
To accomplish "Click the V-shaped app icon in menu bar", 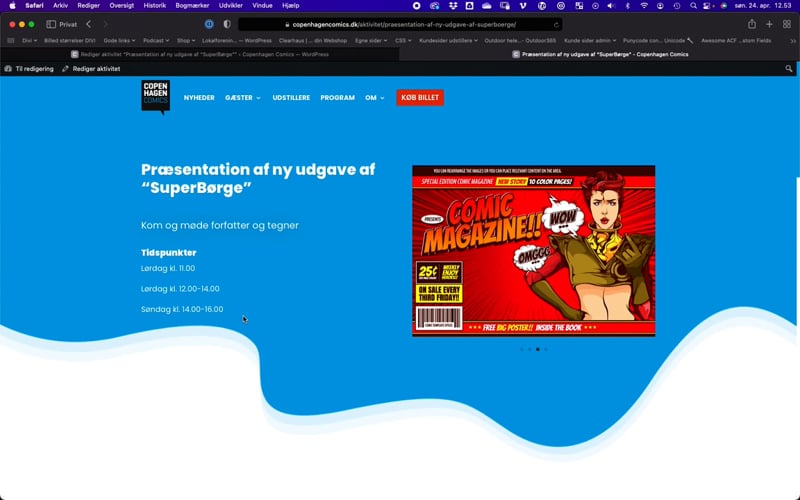I will [522, 6].
